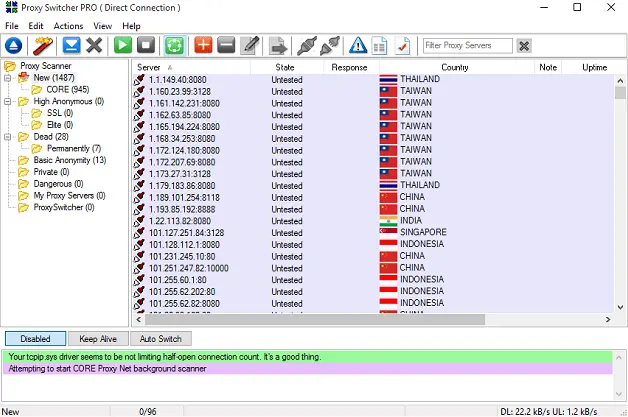Click the gray minus Remove Proxy icon

226,46
